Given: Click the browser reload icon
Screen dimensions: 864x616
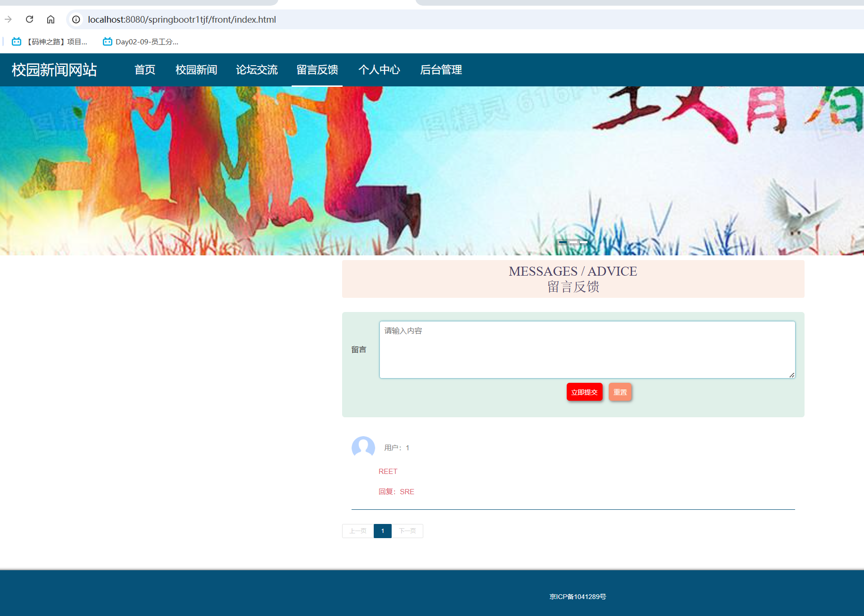Looking at the screenshot, I should (x=29, y=19).
